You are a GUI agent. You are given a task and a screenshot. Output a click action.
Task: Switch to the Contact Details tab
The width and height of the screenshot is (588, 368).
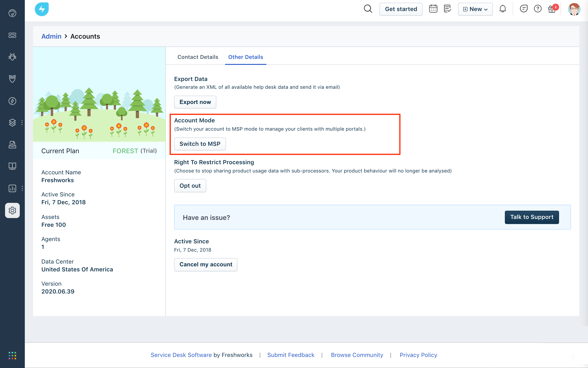[198, 57]
